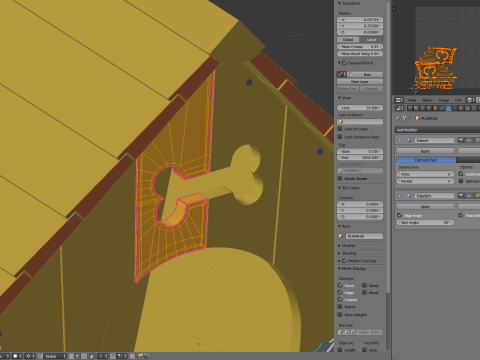480x360 pixels.
Task: Enable the Sharp overlay checkbox
Action: point(365,285)
